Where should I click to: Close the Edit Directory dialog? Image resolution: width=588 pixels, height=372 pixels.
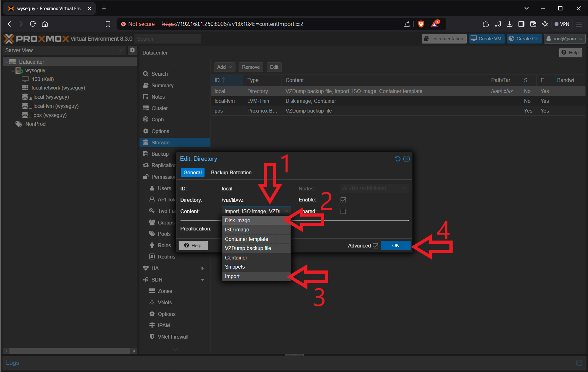407,159
